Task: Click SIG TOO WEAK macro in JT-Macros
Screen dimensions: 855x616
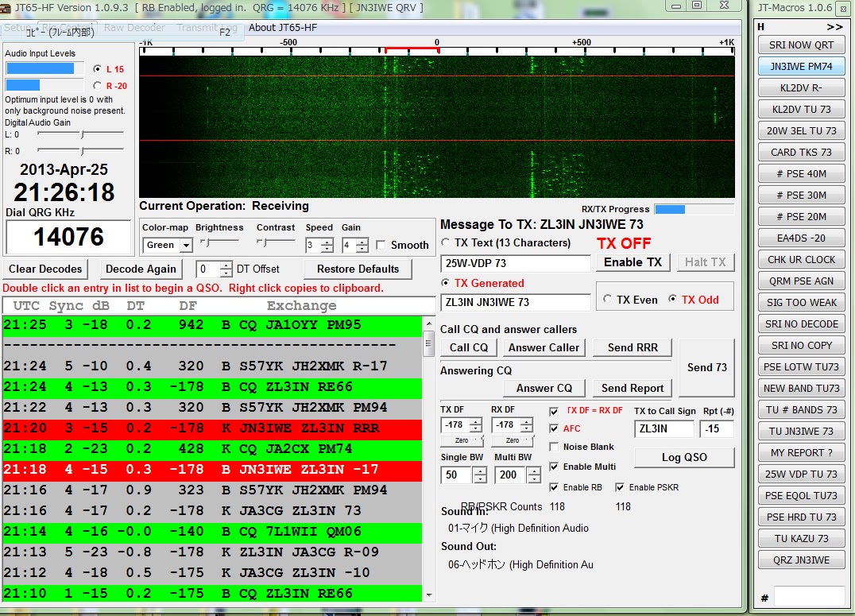Action: [x=801, y=303]
